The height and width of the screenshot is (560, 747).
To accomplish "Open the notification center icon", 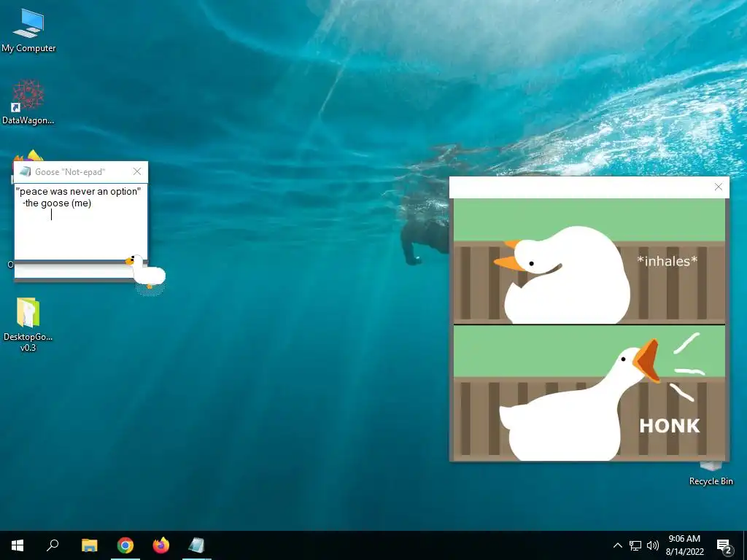I will 724,545.
